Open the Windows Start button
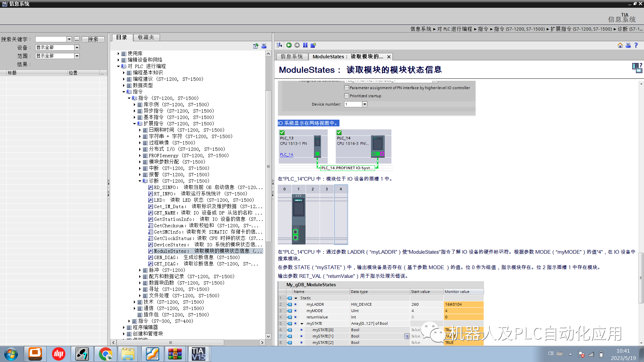Viewport: 644px width, 362px height. pyautogui.click(x=11, y=354)
